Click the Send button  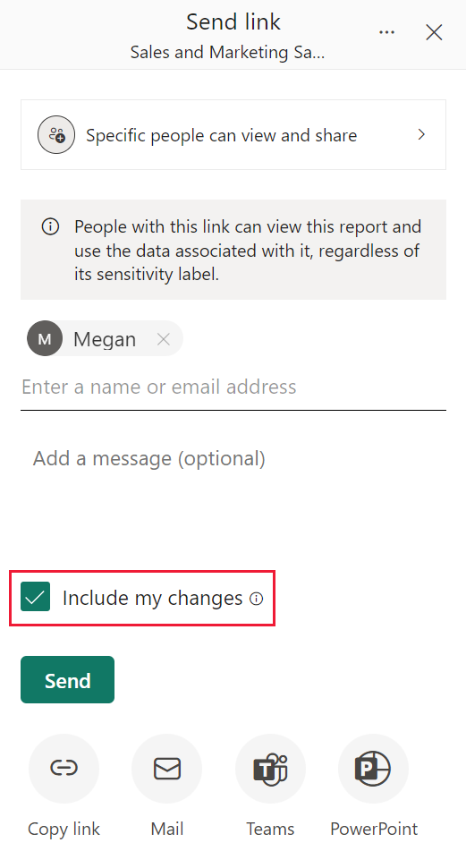67,680
